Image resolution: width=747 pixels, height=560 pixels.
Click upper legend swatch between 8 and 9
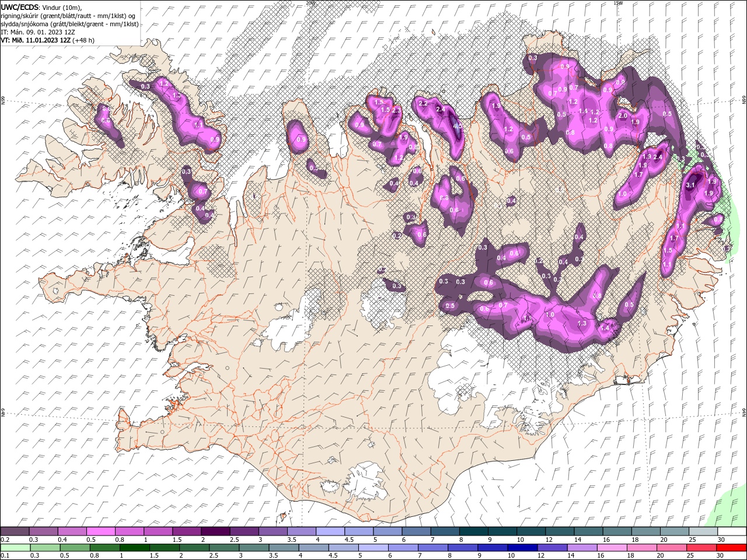click(x=474, y=531)
